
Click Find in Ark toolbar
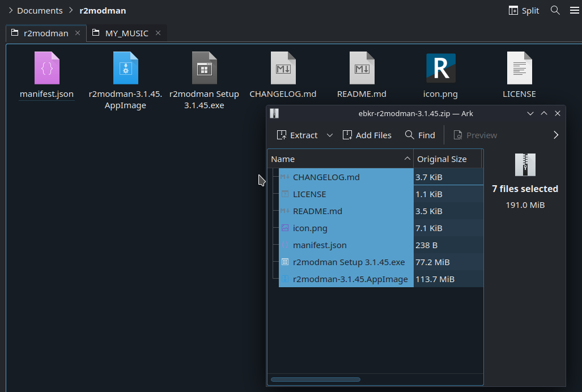tap(420, 135)
